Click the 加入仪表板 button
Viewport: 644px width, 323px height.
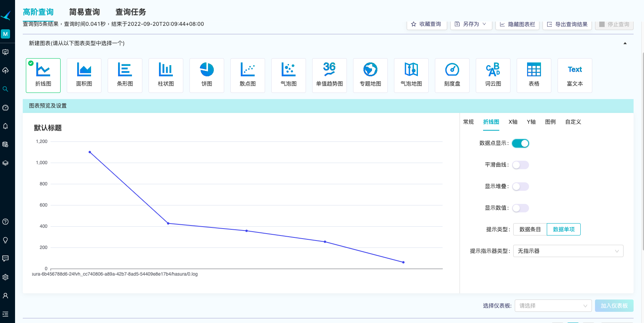coord(614,306)
